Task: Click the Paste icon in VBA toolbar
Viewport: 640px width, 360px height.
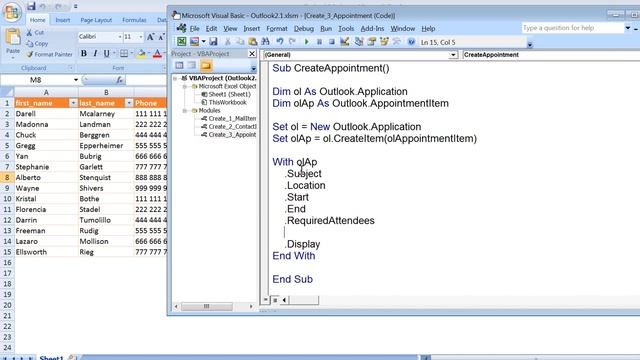Action: point(253,42)
